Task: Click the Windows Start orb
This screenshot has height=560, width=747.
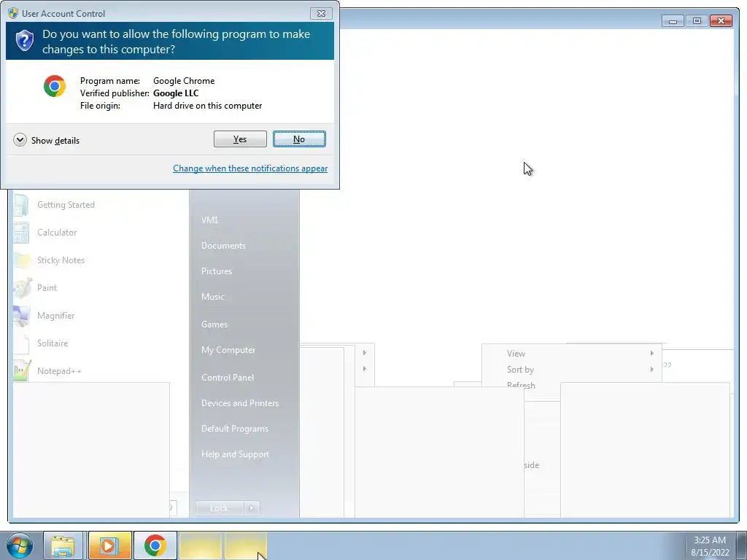Action: pos(20,545)
